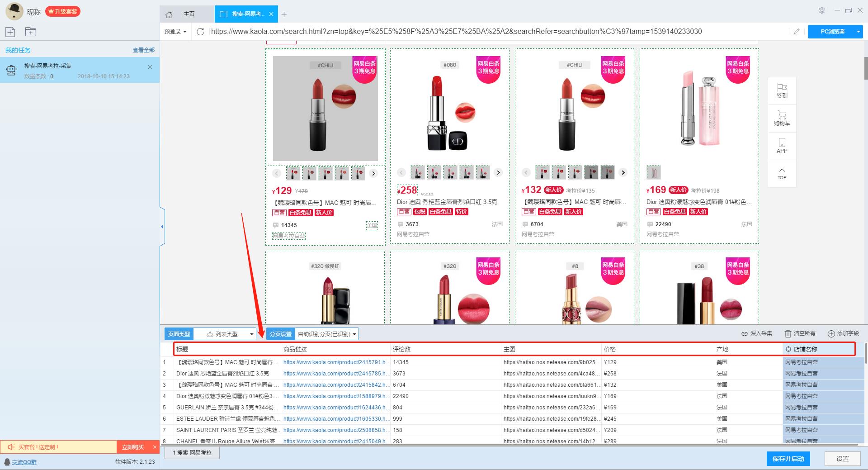Click the 分页设置 label tab

pos(280,334)
